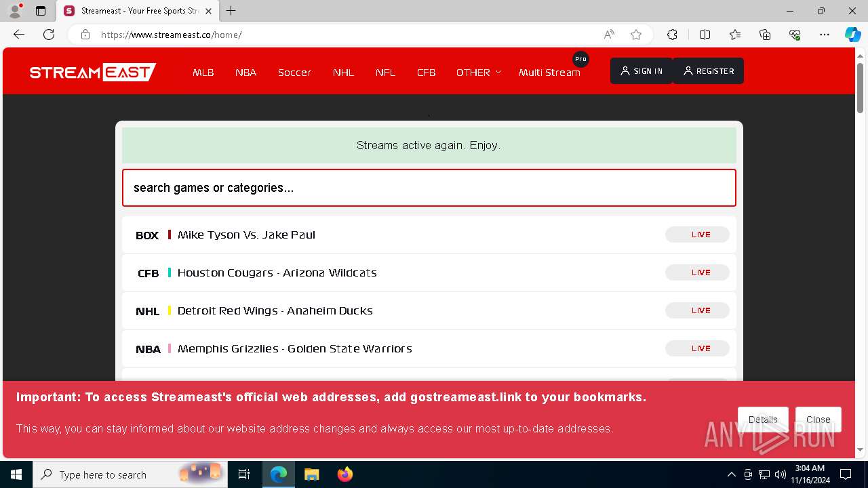Click LIVE badge for Tyson vs Paul
The height and width of the screenshot is (488, 868).
[x=697, y=235]
